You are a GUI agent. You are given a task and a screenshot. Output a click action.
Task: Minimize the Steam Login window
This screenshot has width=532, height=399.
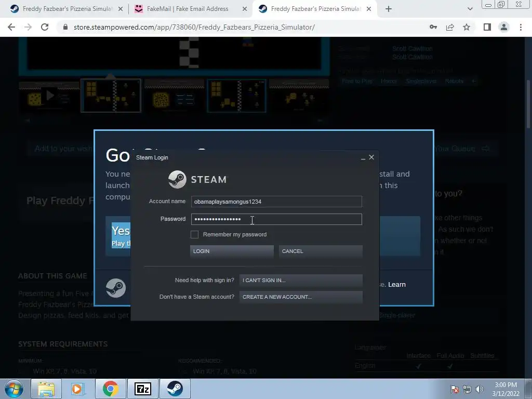coord(363,158)
